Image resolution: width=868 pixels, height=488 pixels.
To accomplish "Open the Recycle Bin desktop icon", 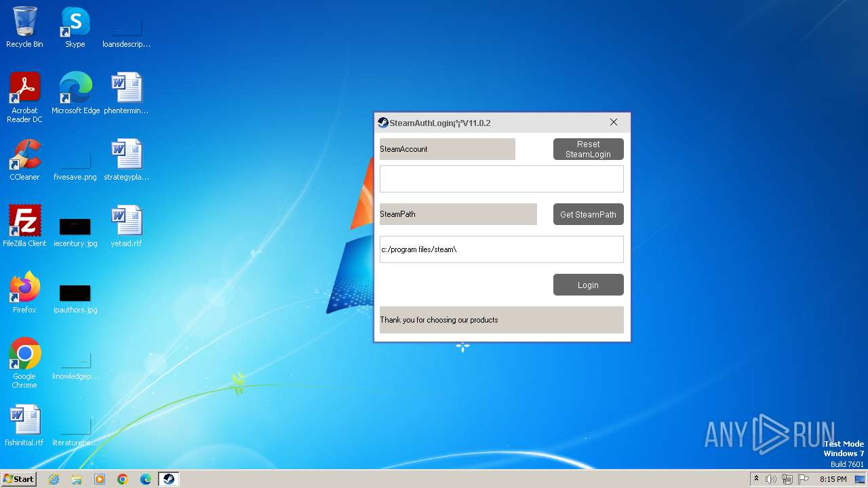I will tap(24, 28).
